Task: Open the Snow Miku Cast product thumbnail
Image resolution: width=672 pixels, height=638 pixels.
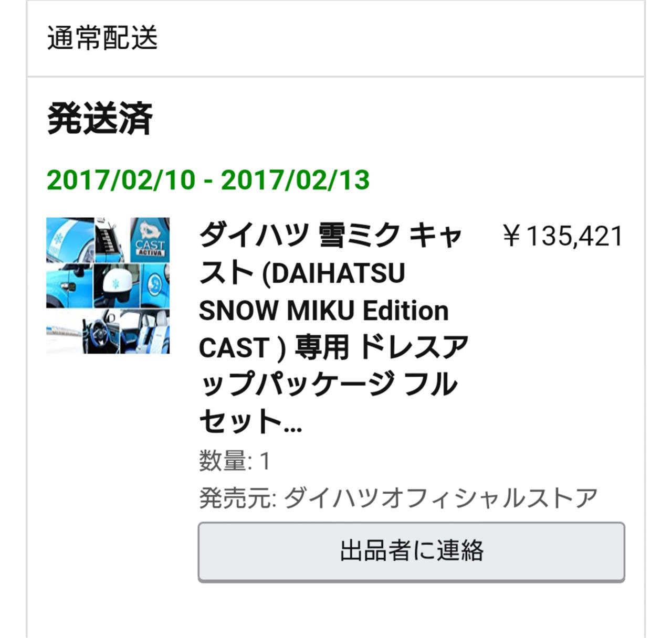Action: [108, 285]
